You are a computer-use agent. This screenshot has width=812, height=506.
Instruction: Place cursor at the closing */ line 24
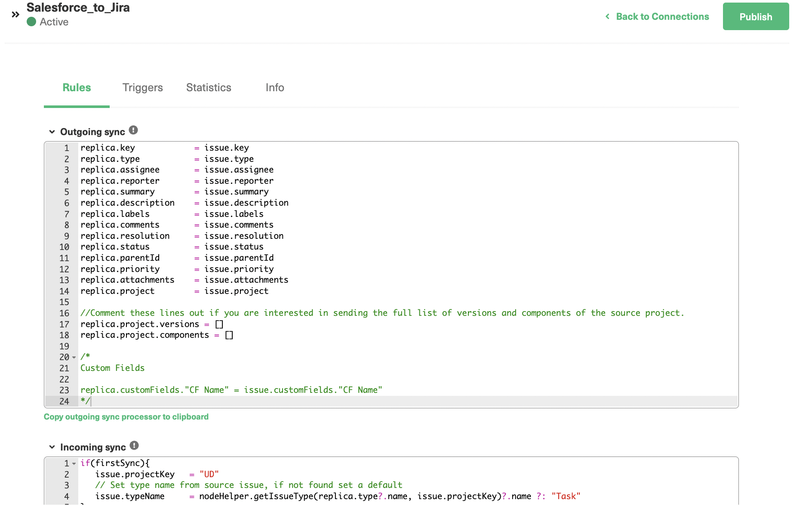tap(86, 401)
